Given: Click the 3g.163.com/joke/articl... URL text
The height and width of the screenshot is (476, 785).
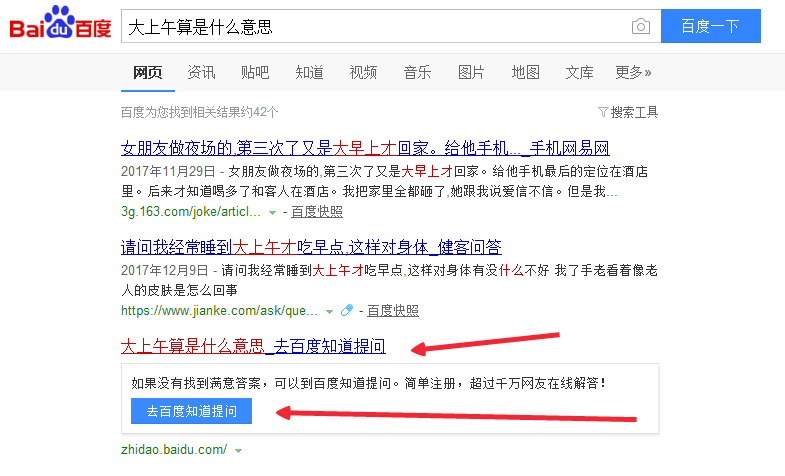Looking at the screenshot, I should click(191, 212).
